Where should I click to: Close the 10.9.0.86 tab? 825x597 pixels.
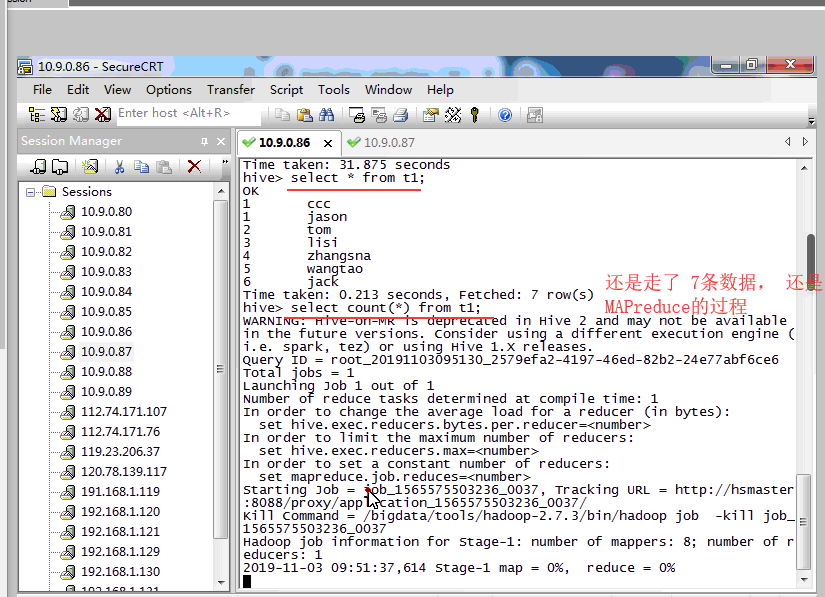click(x=326, y=143)
